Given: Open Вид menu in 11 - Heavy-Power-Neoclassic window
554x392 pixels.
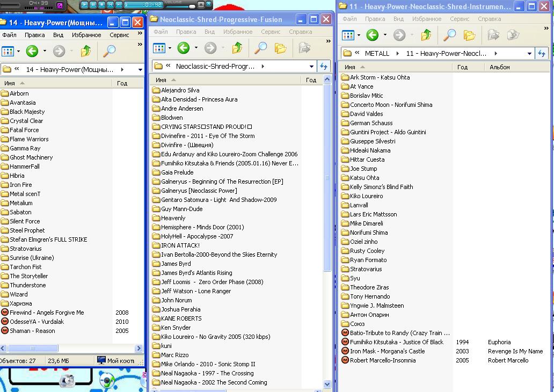Looking at the screenshot, I should click(x=398, y=19).
